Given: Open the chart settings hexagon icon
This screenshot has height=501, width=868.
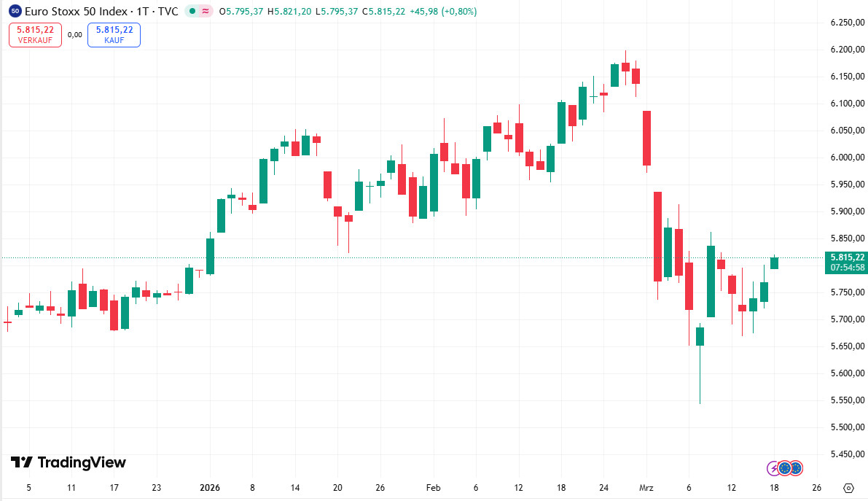Looking at the screenshot, I should [x=849, y=488].
